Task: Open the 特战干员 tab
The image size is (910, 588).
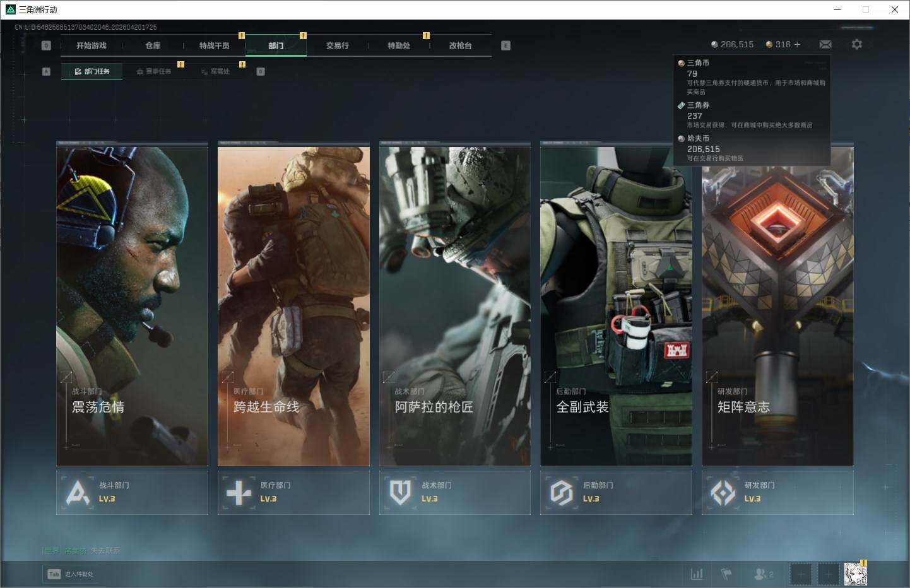Action: pos(215,45)
